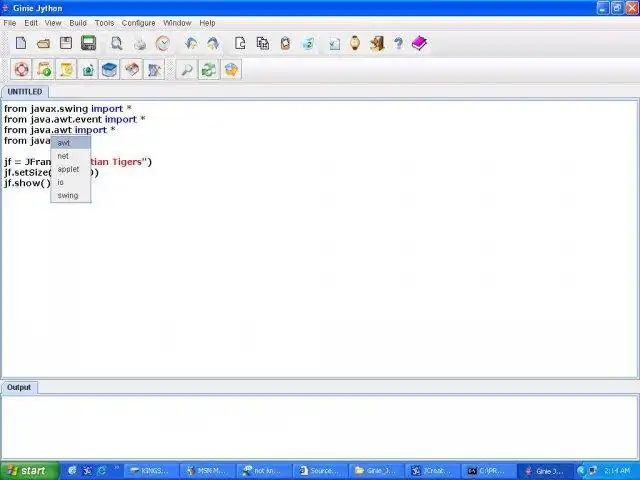Image resolution: width=640 pixels, height=480 pixels.
Task: Choose 'io' in the autocomplete popup
Action: pos(71,182)
